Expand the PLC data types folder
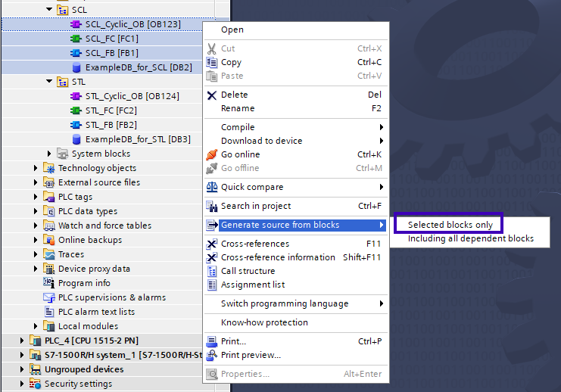Viewport: 561px width, 392px height. (36, 211)
